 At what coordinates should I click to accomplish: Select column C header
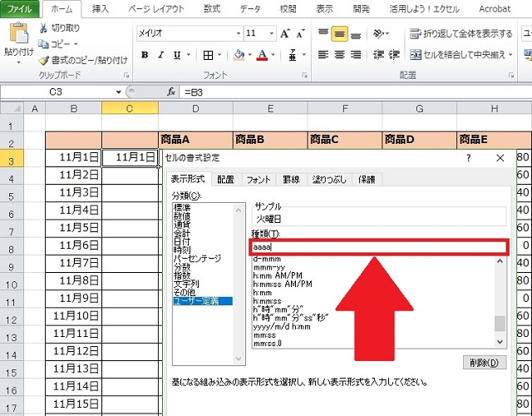130,109
